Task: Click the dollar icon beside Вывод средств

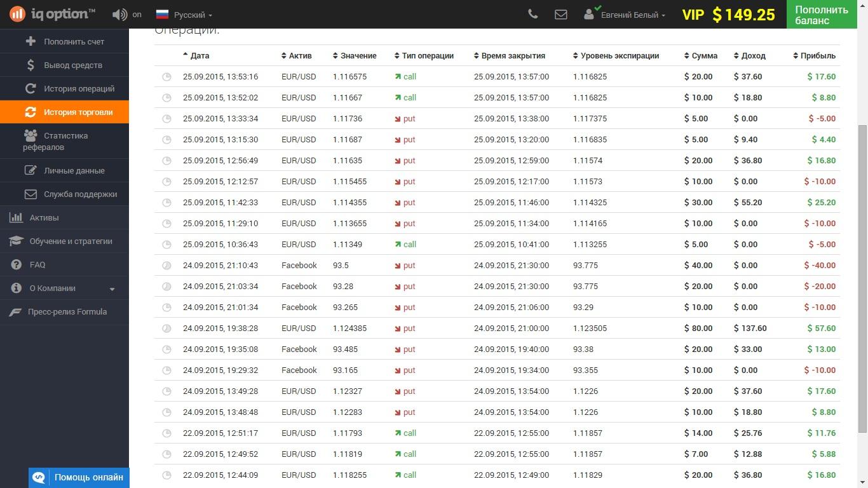Action: (x=31, y=65)
